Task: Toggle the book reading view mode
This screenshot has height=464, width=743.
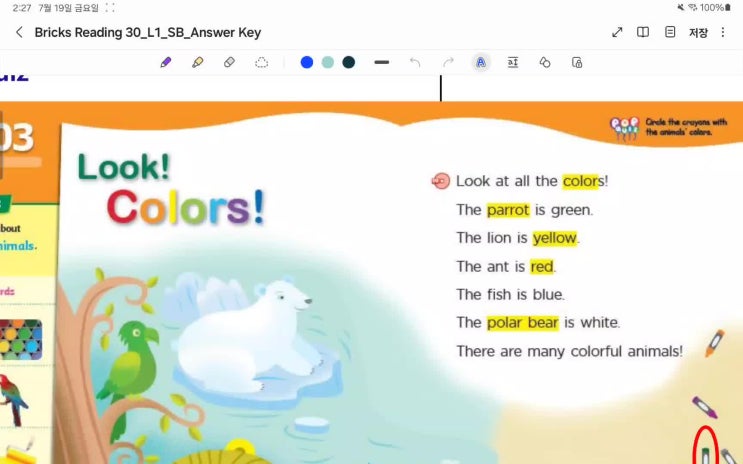Action: point(643,32)
